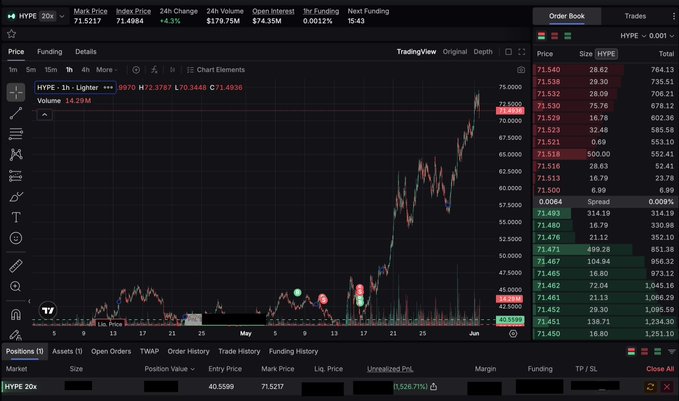Open the order book HYPE denomination dropdown
The image size is (679, 401).
(633, 36)
